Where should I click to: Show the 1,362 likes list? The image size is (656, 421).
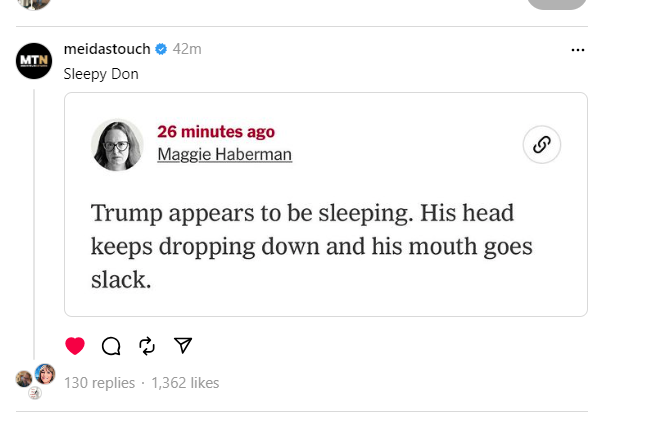[185, 382]
